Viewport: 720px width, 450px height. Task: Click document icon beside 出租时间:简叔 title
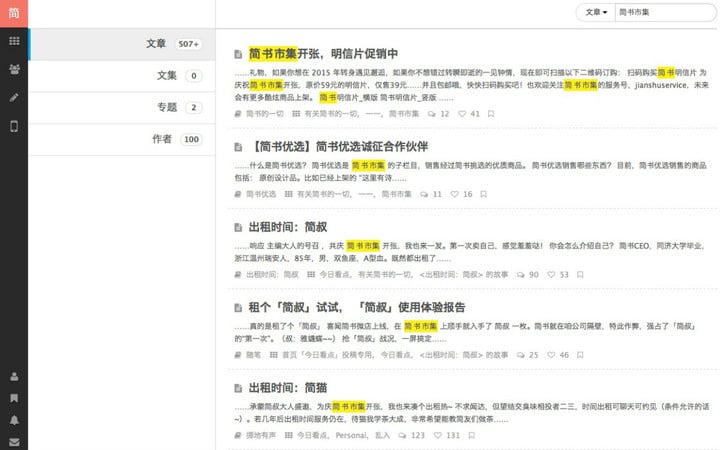(x=238, y=227)
